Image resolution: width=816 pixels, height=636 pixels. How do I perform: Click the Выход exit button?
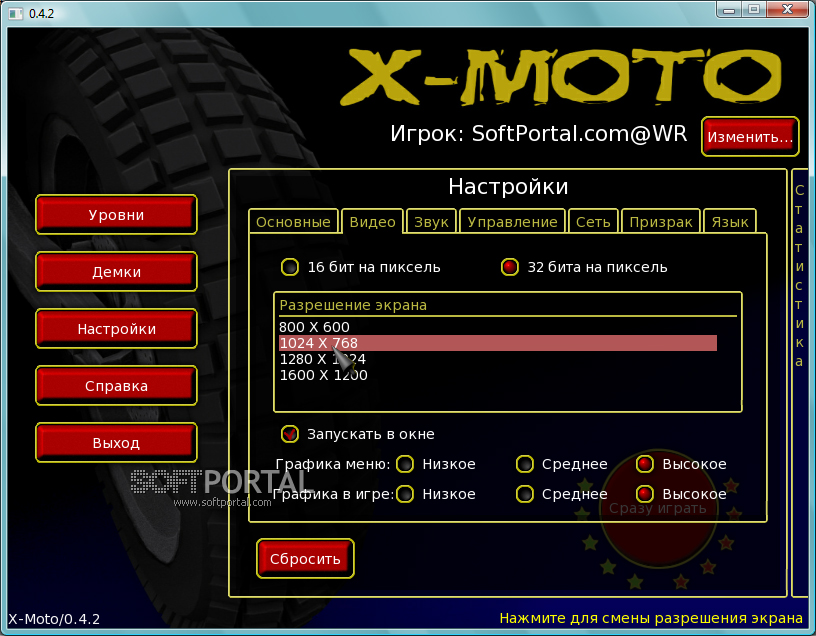coord(116,442)
